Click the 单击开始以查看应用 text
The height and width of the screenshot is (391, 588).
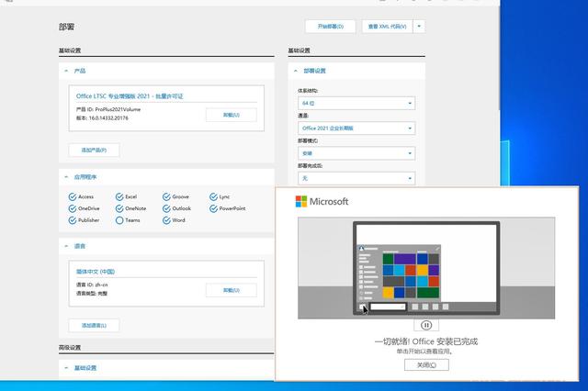(x=424, y=352)
